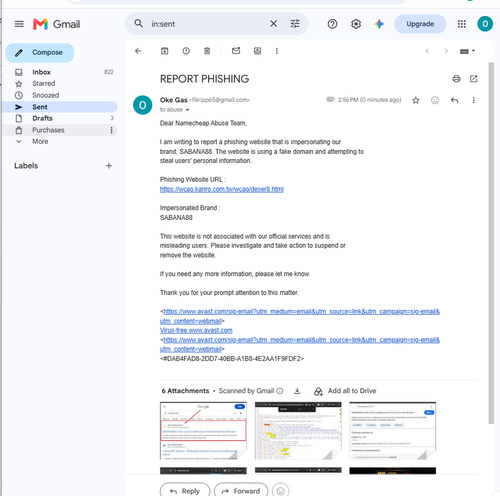500x496 pixels.
Task: Click the Reply button at the bottom
Action: point(185,491)
